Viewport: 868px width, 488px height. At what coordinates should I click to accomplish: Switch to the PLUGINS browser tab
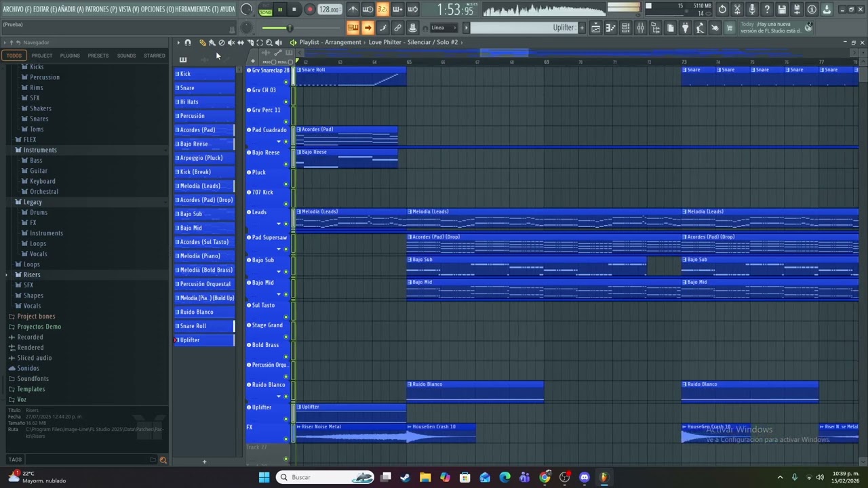pos(70,56)
